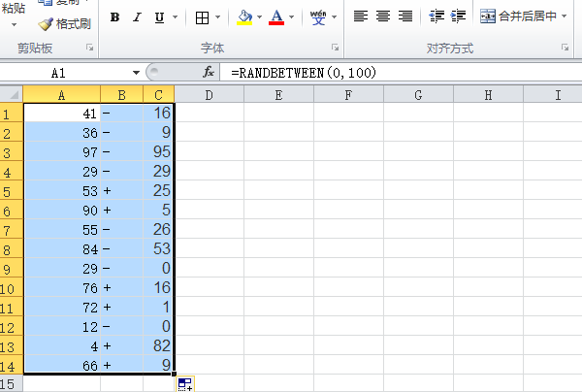Click Merge & Center (合并后居中) button
Image resolution: width=582 pixels, height=392 pixels.
[518, 16]
